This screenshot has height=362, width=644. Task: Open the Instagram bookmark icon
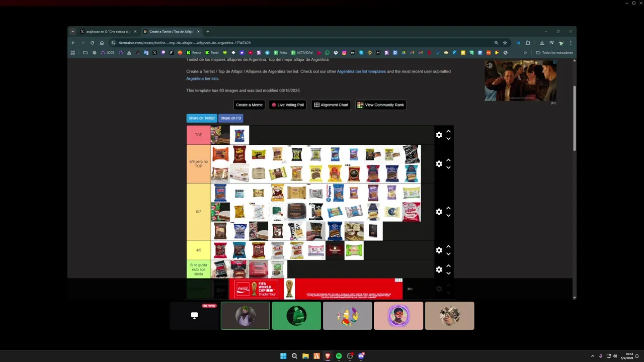(x=344, y=52)
